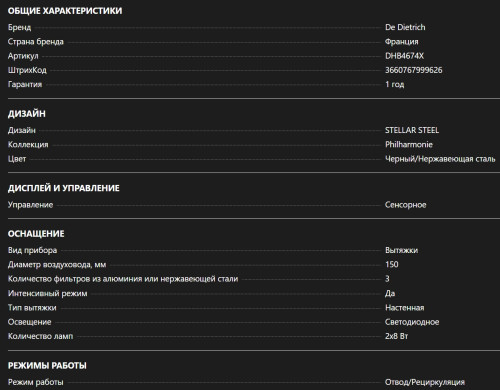Click the Черный/Нержавеющая сталь color value
The image size is (500, 390).
pyautogui.click(x=440, y=159)
